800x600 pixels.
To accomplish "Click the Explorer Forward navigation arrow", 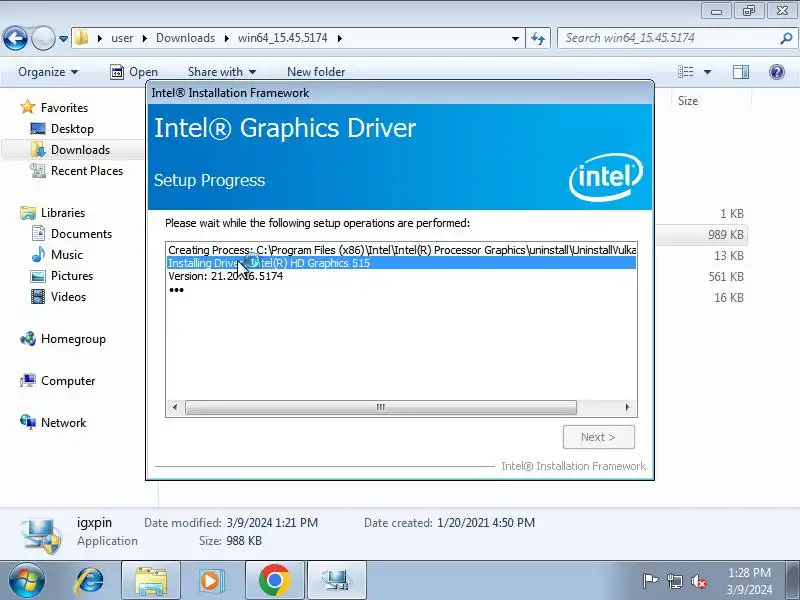I will [43, 38].
